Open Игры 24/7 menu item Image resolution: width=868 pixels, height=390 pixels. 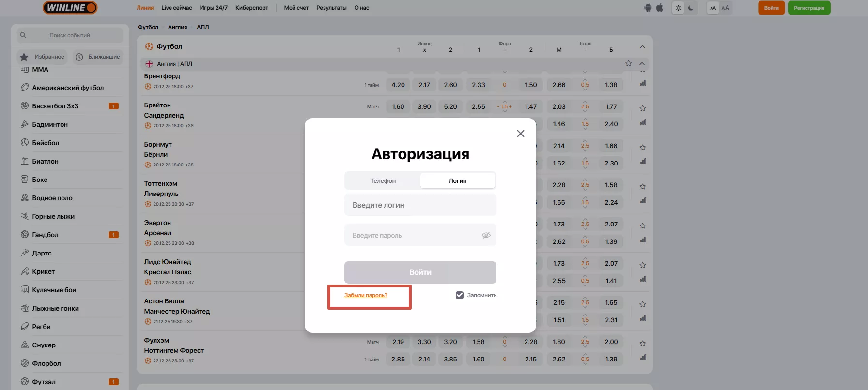point(214,8)
